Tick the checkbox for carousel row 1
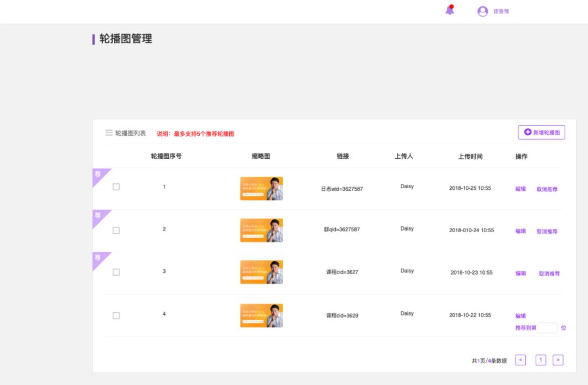The height and width of the screenshot is (385, 588). click(116, 187)
